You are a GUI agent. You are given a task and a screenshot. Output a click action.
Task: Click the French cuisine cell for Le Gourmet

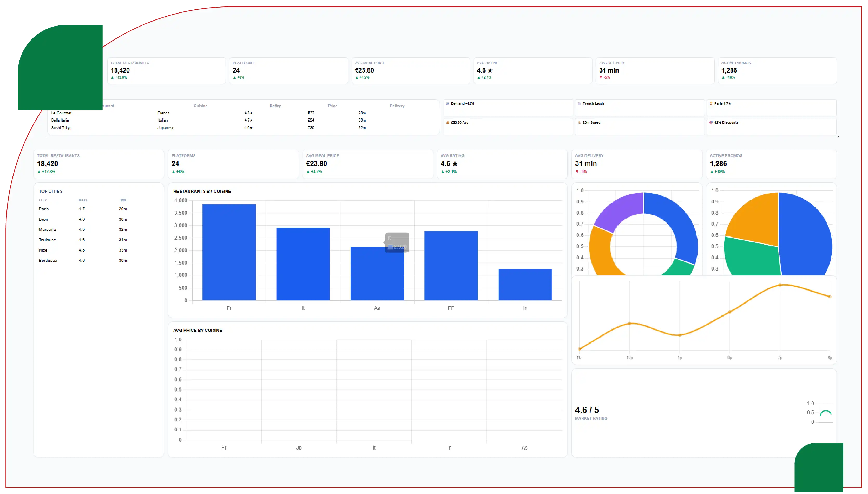(x=163, y=113)
